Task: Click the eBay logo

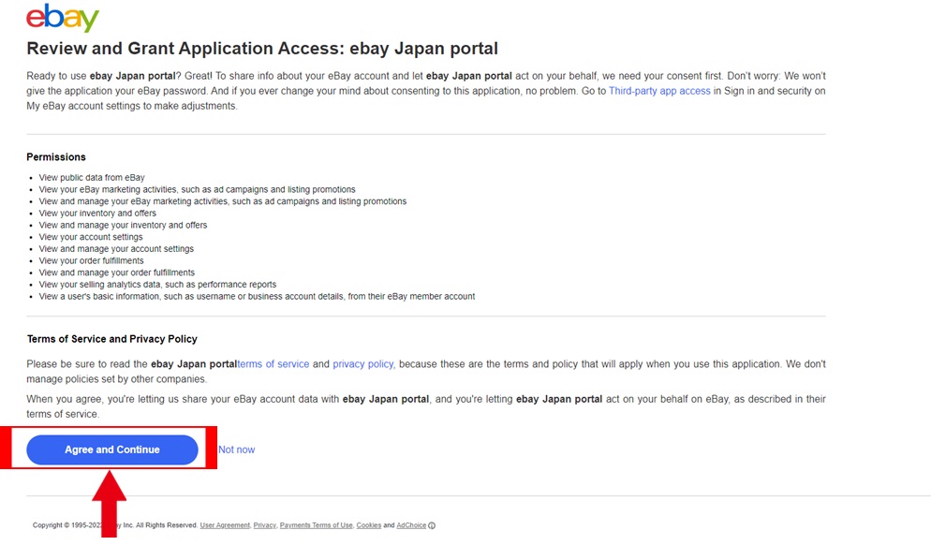Action: [x=63, y=17]
